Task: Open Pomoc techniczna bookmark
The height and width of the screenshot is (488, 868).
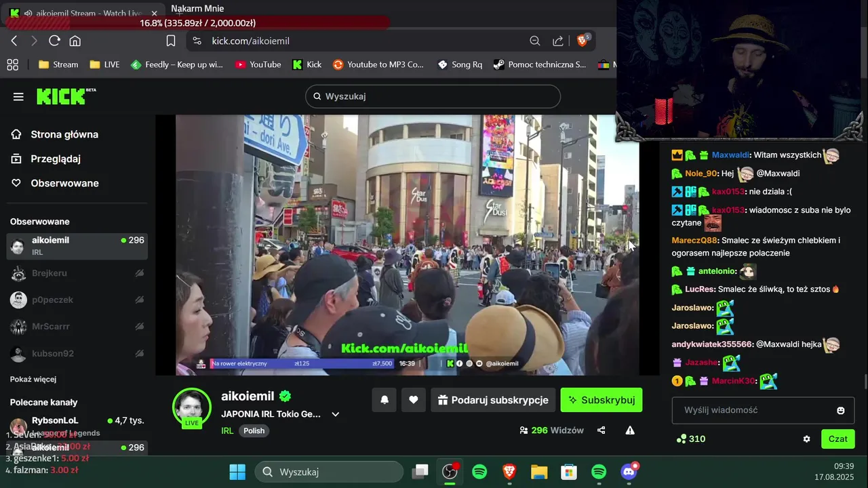Action: click(x=540, y=64)
